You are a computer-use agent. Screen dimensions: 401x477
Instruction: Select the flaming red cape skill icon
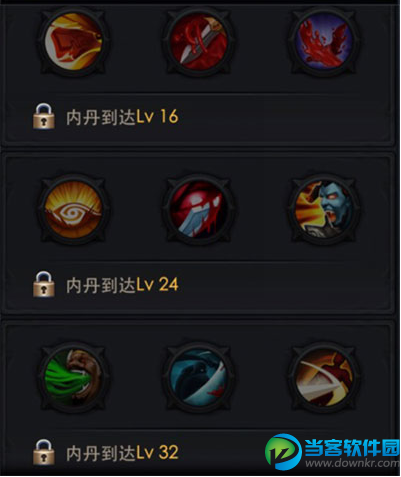click(x=73, y=41)
